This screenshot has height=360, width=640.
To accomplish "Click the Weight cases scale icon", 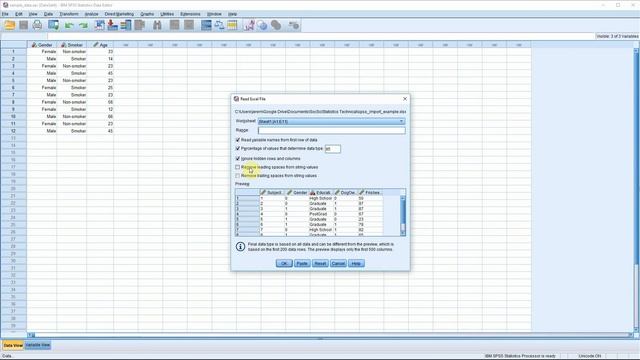I will pos(219,25).
